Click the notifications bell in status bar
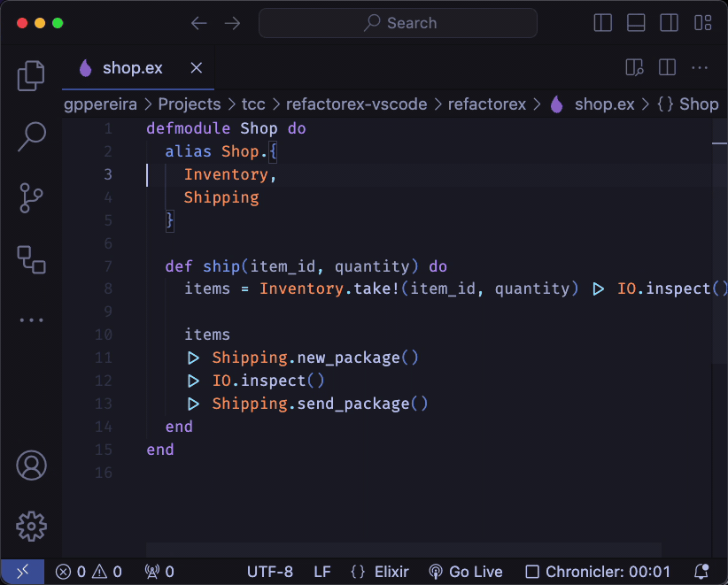The width and height of the screenshot is (728, 585). 701,572
